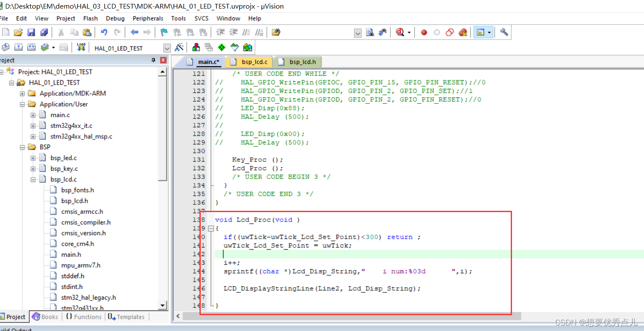Click the file type dropdown arrow near search
644x331 pixels.
[x=358, y=32]
